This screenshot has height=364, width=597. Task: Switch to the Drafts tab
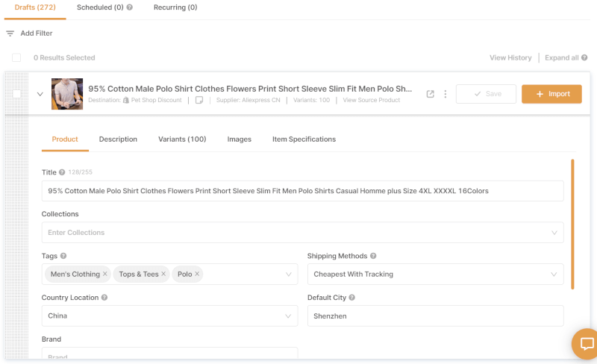[x=35, y=7]
